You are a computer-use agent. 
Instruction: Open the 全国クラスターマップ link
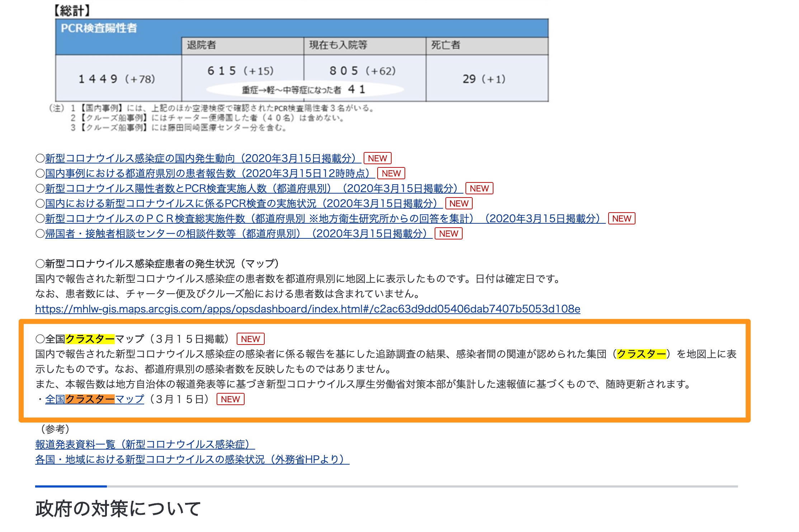tap(95, 399)
